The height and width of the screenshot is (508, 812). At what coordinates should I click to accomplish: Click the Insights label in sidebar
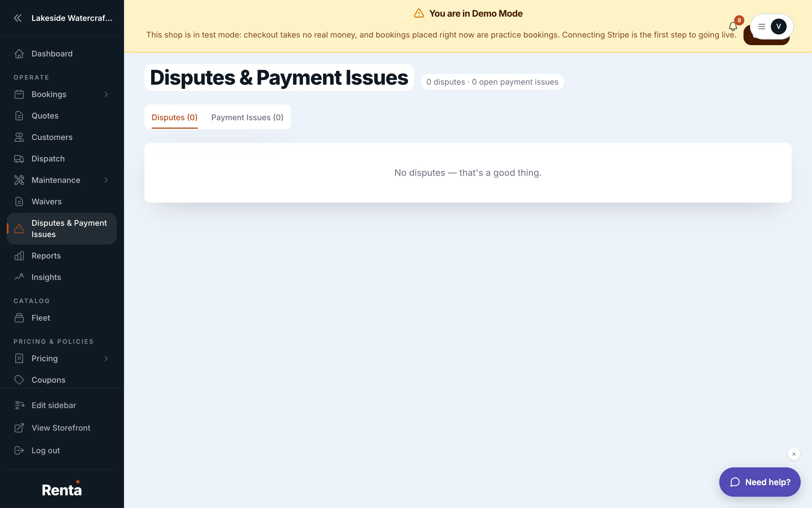click(x=46, y=277)
